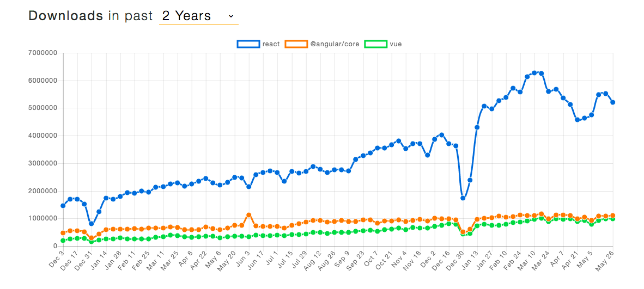The image size is (644, 289).
Task: Click @angular/core's first data point at Dec 3
Action: [63, 233]
